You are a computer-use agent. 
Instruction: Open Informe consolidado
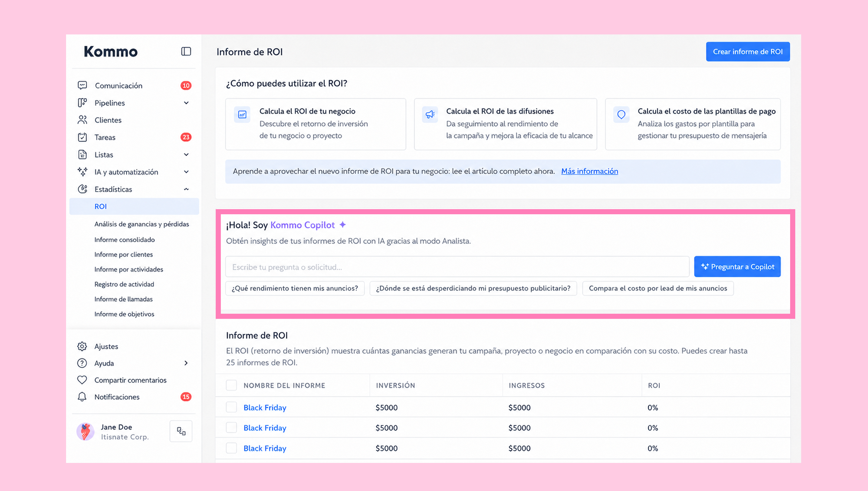point(124,239)
